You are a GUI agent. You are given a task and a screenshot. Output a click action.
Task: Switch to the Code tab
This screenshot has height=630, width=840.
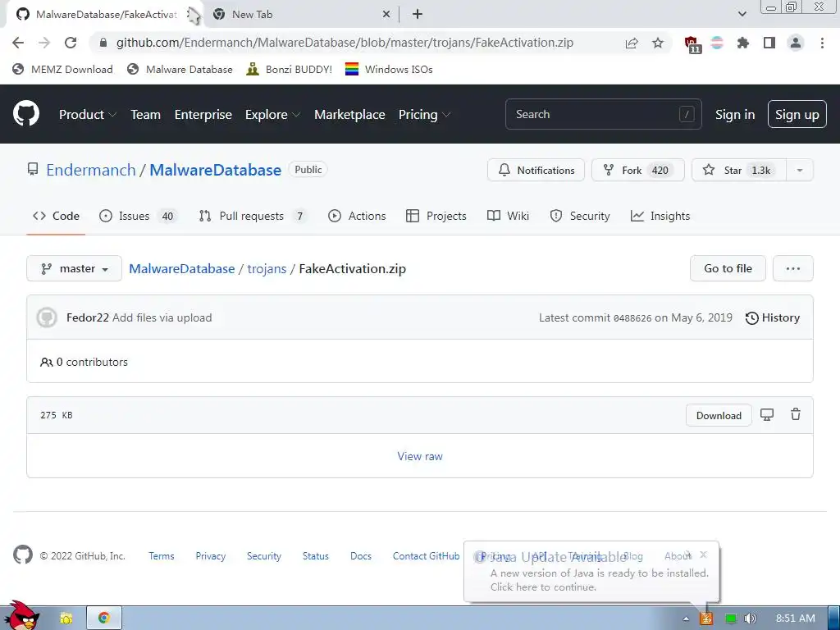[x=56, y=216]
